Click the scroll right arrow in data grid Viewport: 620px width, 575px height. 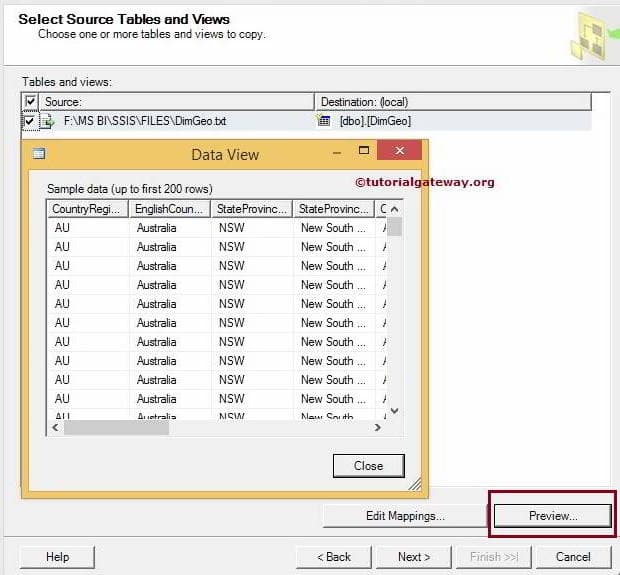point(378,427)
